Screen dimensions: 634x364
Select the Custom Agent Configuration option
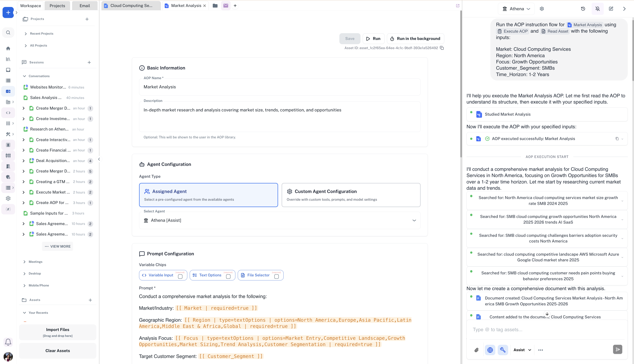click(x=351, y=195)
